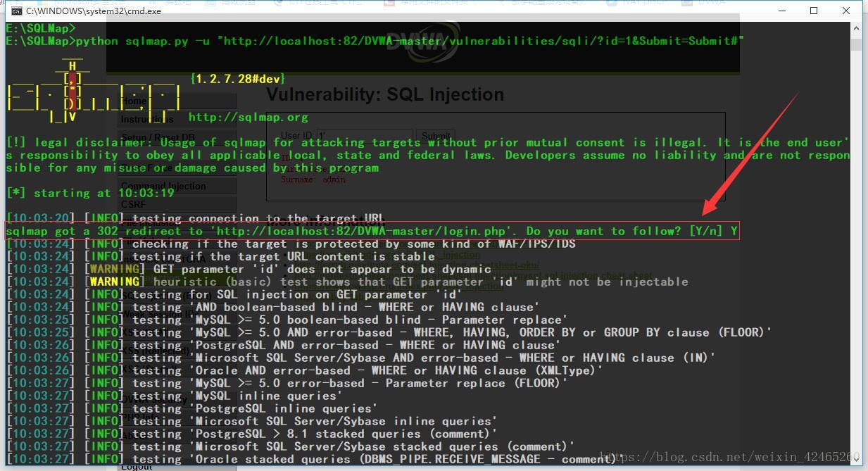Open Setup / Reset DB in DVWA sidebar
The height and width of the screenshot is (471, 868).
(176, 137)
